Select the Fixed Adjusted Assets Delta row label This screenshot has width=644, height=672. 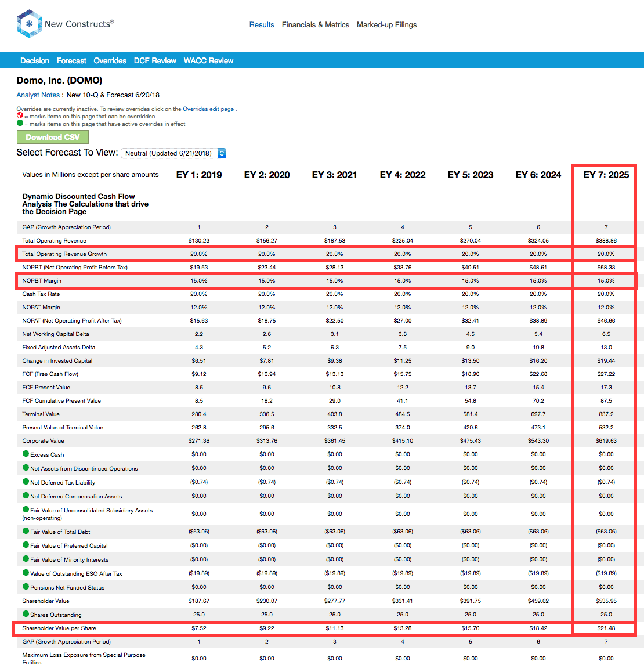pos(59,347)
